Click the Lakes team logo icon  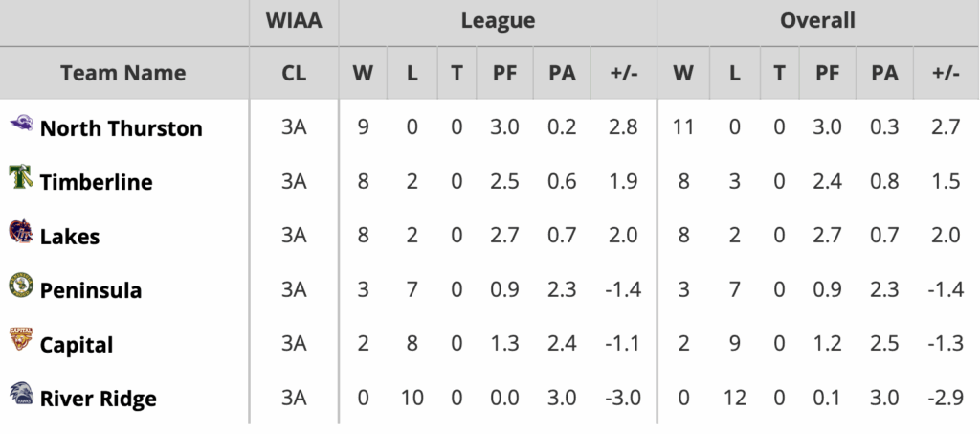coord(21,233)
